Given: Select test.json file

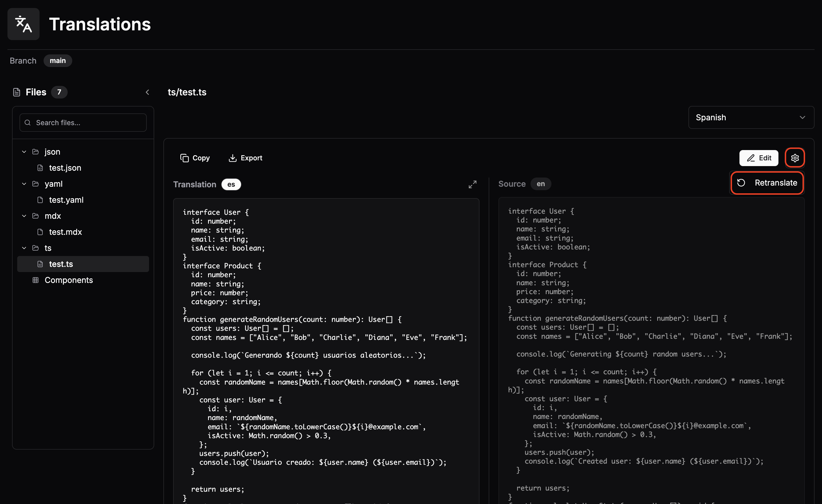Looking at the screenshot, I should (65, 168).
